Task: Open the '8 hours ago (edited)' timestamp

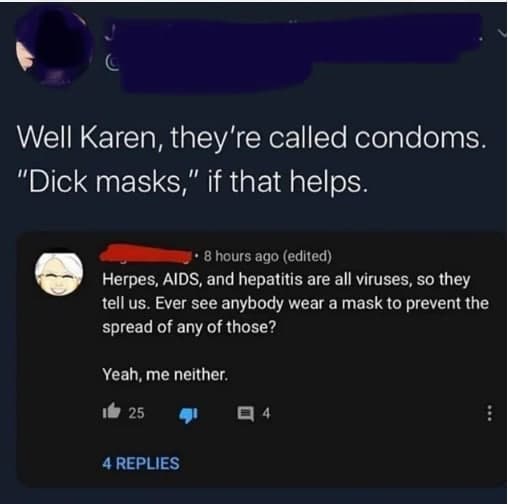Action: point(268,256)
